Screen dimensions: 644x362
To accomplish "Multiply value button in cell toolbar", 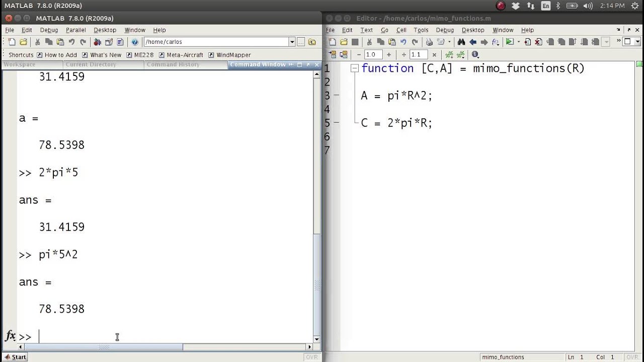I will click(x=434, y=54).
